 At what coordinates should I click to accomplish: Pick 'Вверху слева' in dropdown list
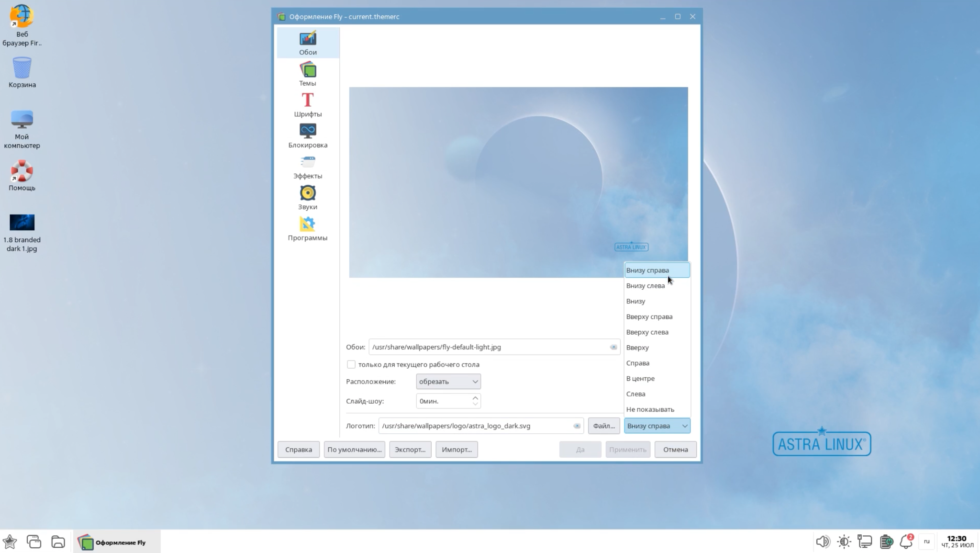click(x=647, y=332)
